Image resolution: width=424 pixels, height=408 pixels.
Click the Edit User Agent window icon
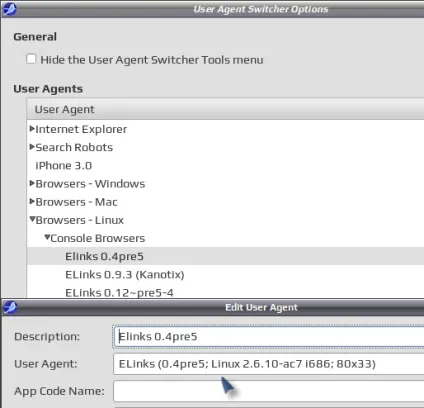[x=10, y=307]
